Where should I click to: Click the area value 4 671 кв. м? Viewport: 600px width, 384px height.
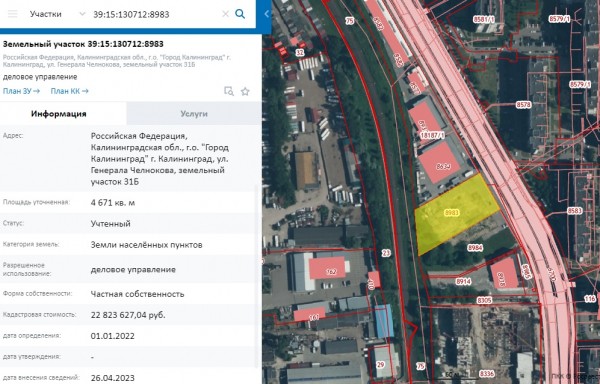[x=112, y=203]
